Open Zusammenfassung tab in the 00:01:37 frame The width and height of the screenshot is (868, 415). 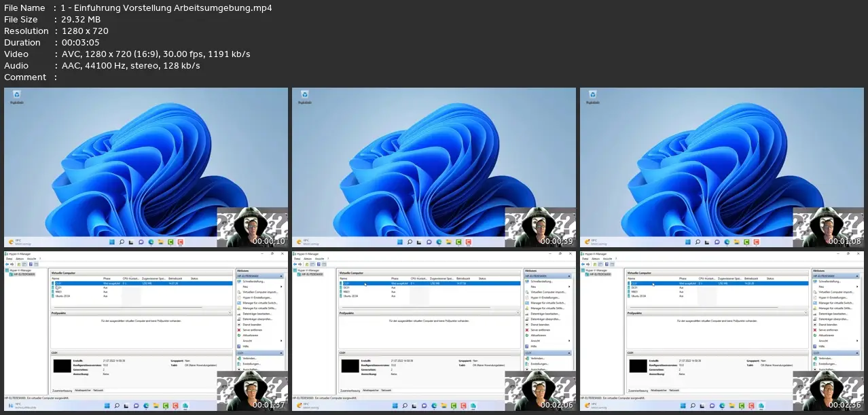pyautogui.click(x=62, y=391)
